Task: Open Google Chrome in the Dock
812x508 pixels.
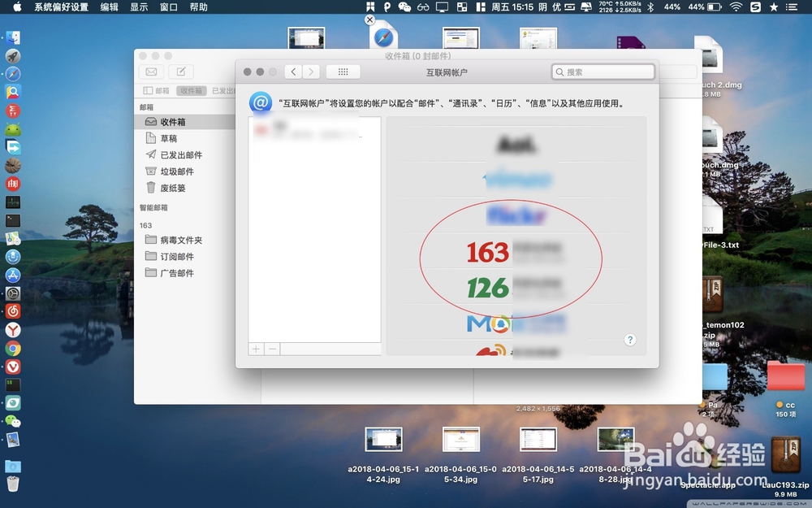Action: [x=13, y=349]
